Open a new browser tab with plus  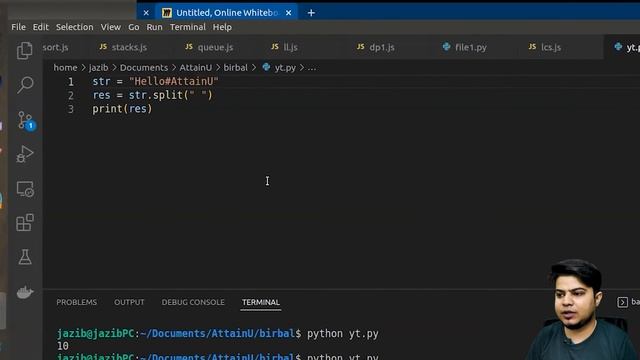pos(311,13)
